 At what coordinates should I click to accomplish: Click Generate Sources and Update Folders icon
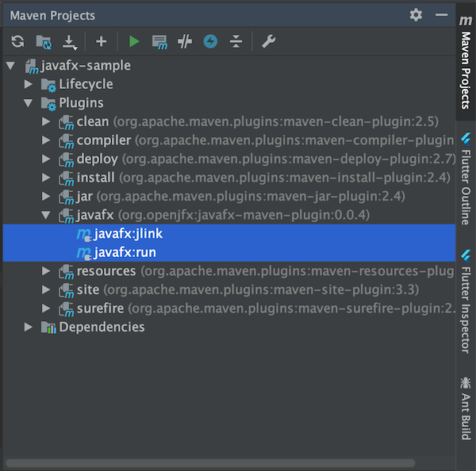[44, 42]
